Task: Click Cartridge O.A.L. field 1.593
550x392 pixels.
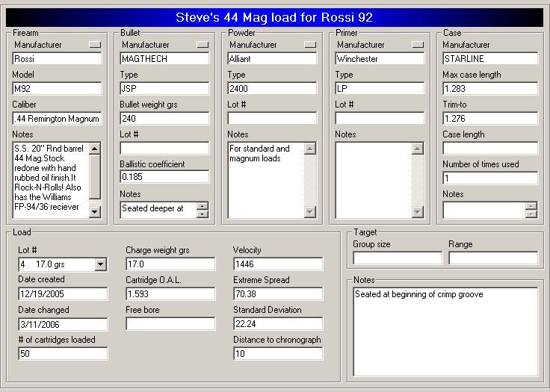Action: (x=170, y=294)
